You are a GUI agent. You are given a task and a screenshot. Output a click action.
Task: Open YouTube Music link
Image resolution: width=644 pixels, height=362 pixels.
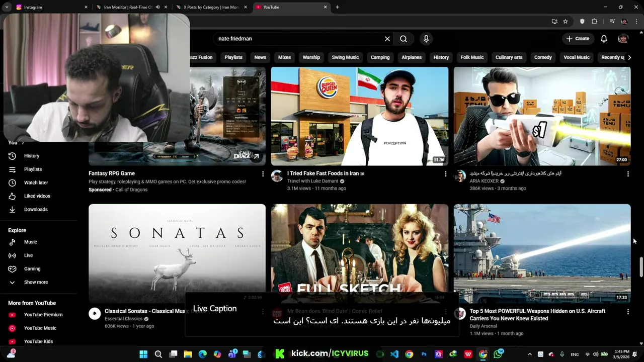[40, 328]
